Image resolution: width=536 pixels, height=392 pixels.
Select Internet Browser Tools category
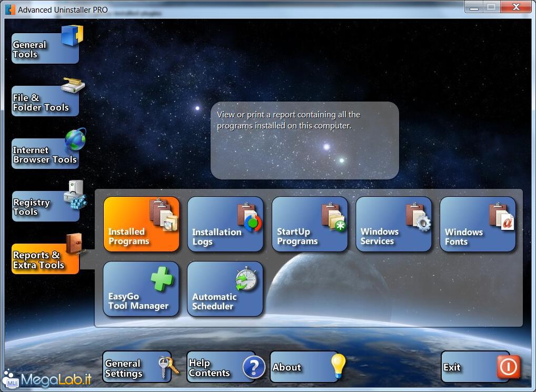point(45,153)
